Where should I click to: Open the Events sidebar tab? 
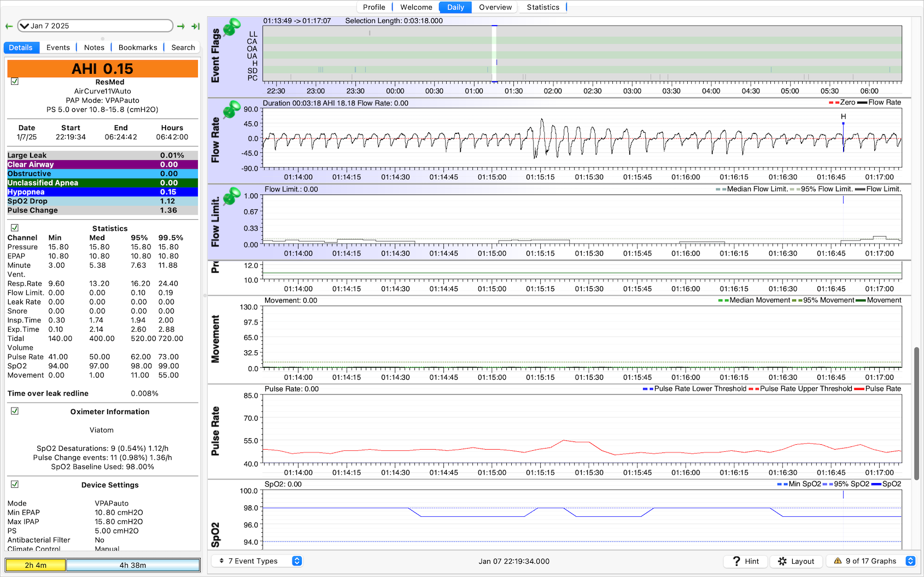tap(58, 48)
